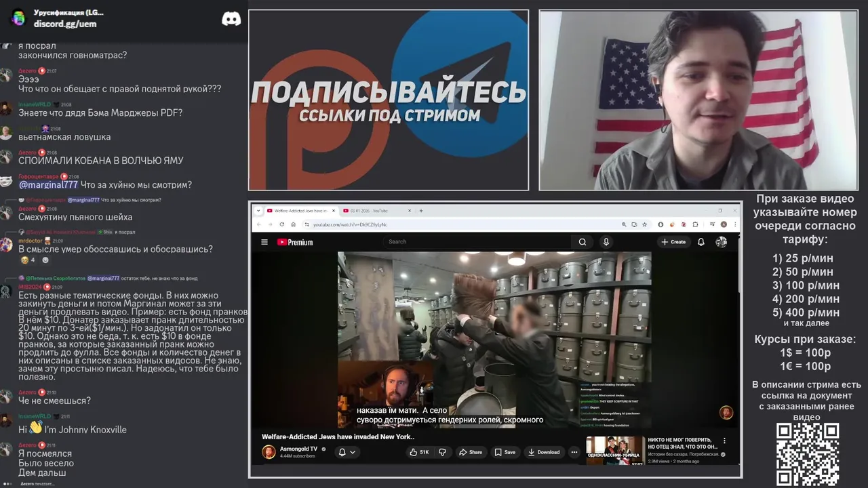Click the @marginal777 mention in chat
This screenshot has width=868, height=488.
48,184
